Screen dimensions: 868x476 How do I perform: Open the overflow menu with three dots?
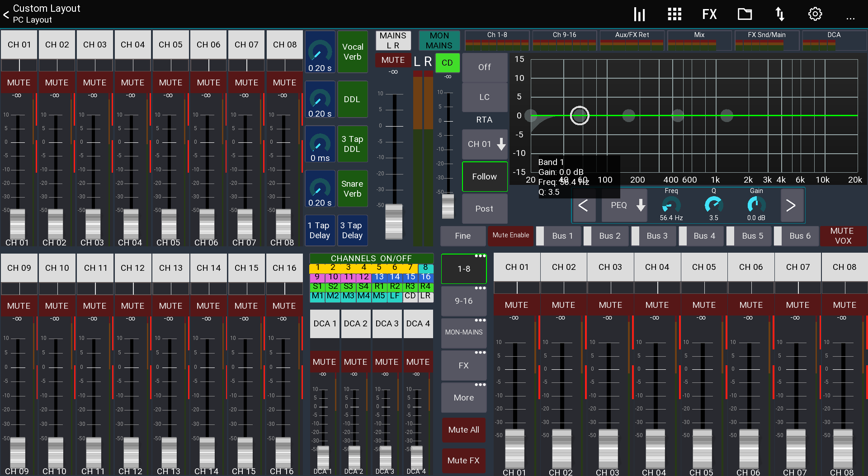tap(850, 19)
